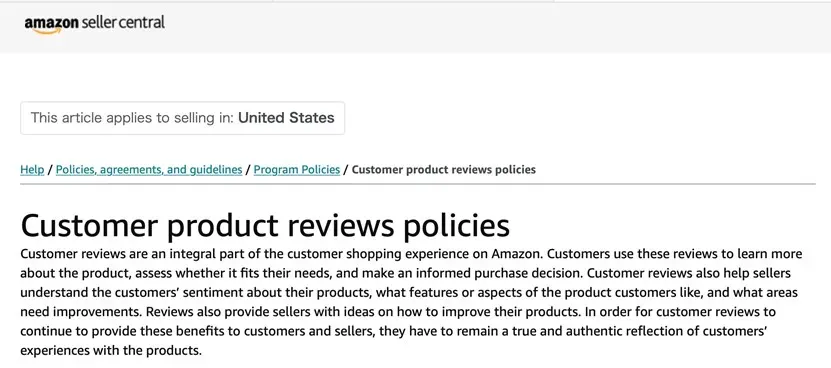Click "This article applies to selling in" label

(132, 118)
